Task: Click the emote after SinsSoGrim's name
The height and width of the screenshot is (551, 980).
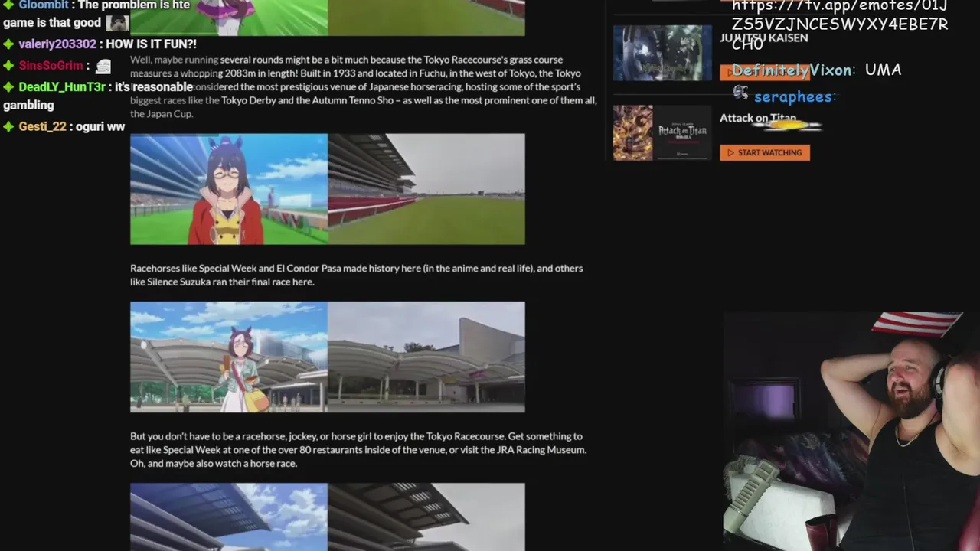Action: (x=103, y=67)
